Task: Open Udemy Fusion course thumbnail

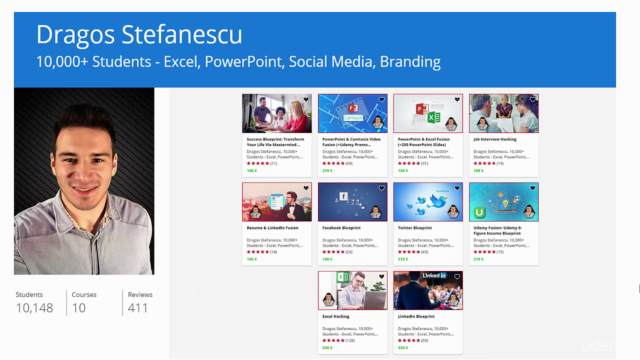Action: [x=504, y=202]
